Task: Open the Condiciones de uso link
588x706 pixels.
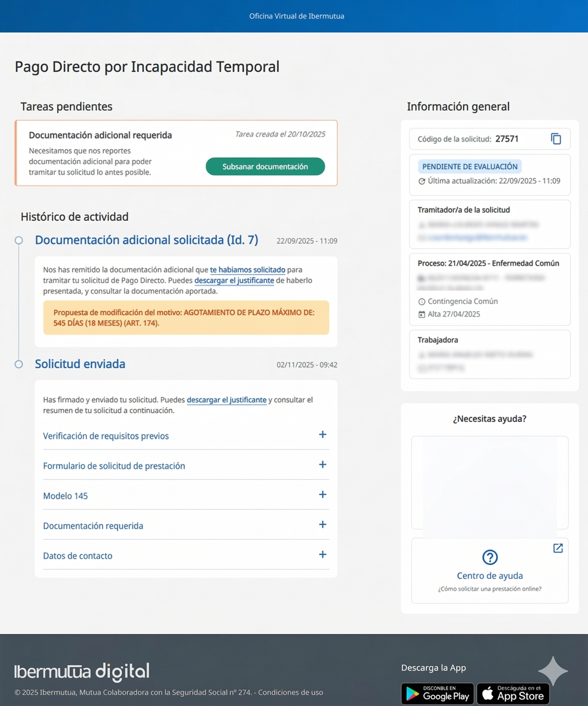Action: tap(291, 692)
